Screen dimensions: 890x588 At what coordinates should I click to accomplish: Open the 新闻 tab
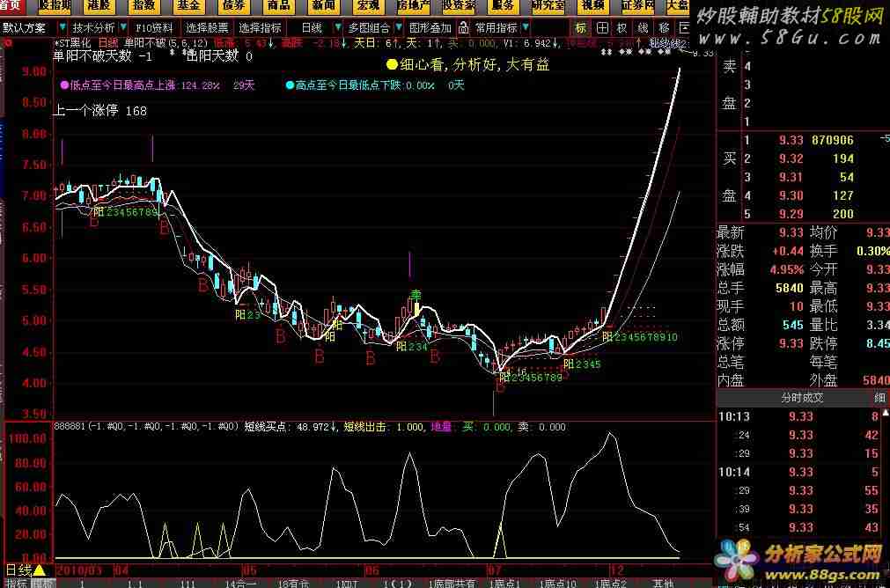point(324,6)
